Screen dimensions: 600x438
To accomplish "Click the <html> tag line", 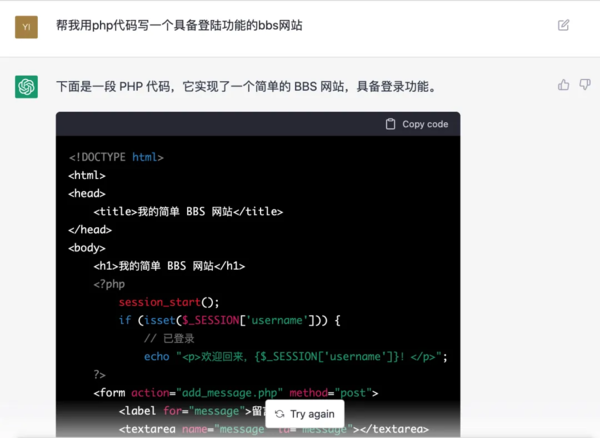I will [x=87, y=175].
